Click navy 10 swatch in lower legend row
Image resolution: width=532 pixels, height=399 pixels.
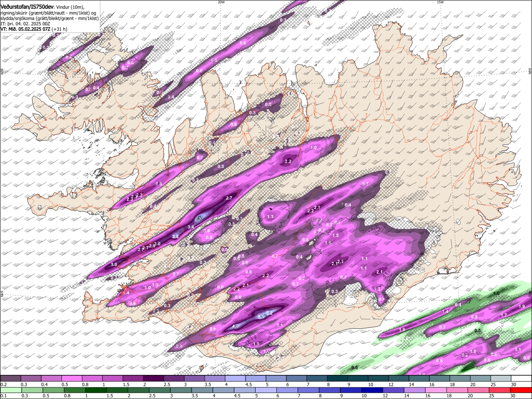pos(372,390)
